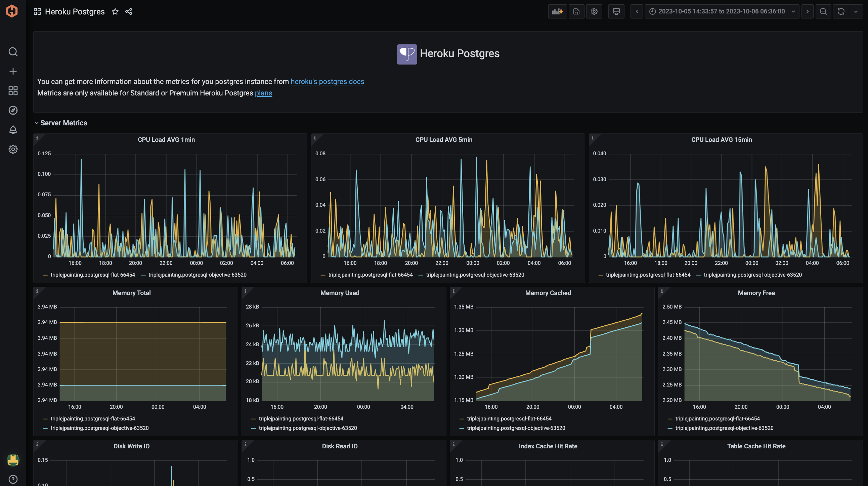The height and width of the screenshot is (486, 868).
Task: Click info icon on CPU Load AVG 15min
Action: coord(592,137)
